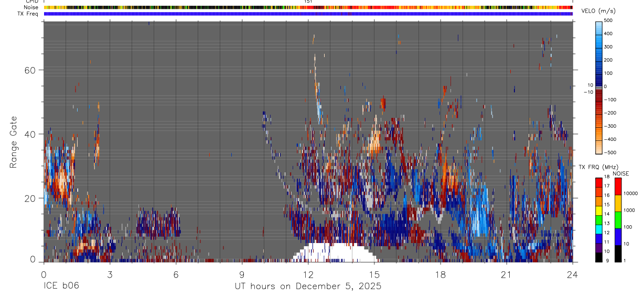Click the -10 threshold label on the velocity scale
The height and width of the screenshot is (297, 644).
[588, 92]
